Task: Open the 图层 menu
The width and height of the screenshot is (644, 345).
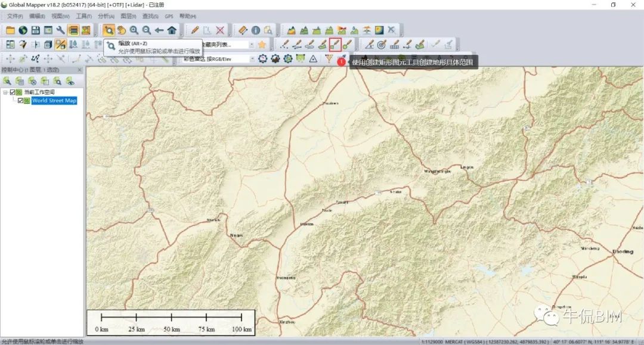Action: (x=128, y=16)
